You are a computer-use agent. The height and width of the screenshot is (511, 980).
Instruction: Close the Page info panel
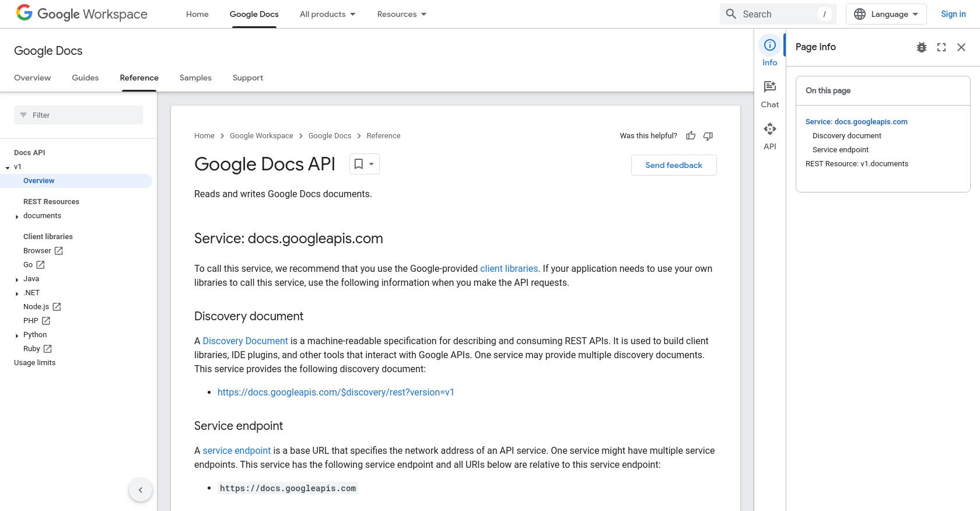click(961, 47)
